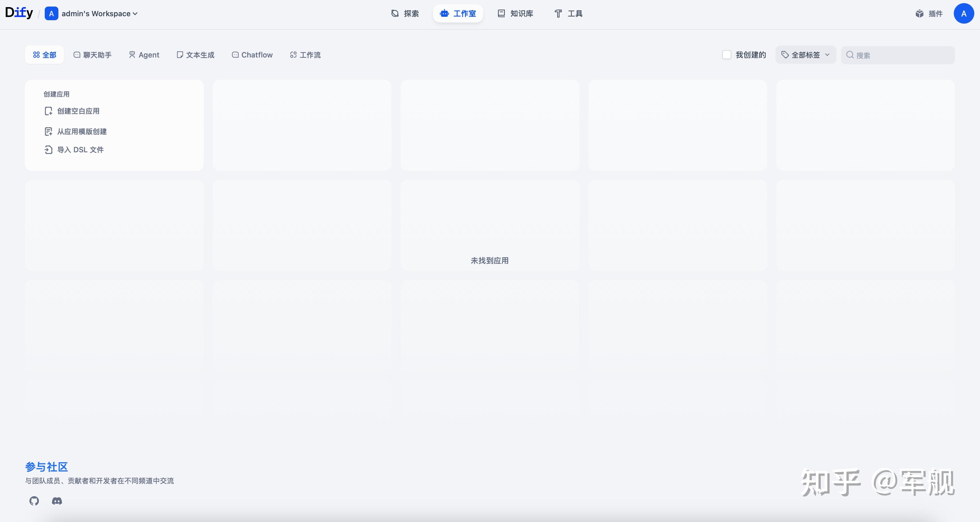This screenshot has height=522, width=980.
Task: Click 创建空白应用 to create an app
Action: (x=78, y=111)
